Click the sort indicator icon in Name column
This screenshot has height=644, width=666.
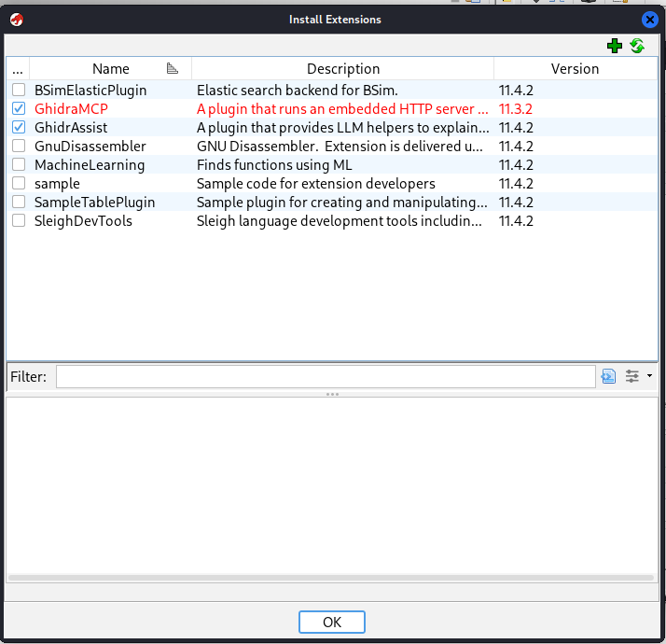point(173,68)
